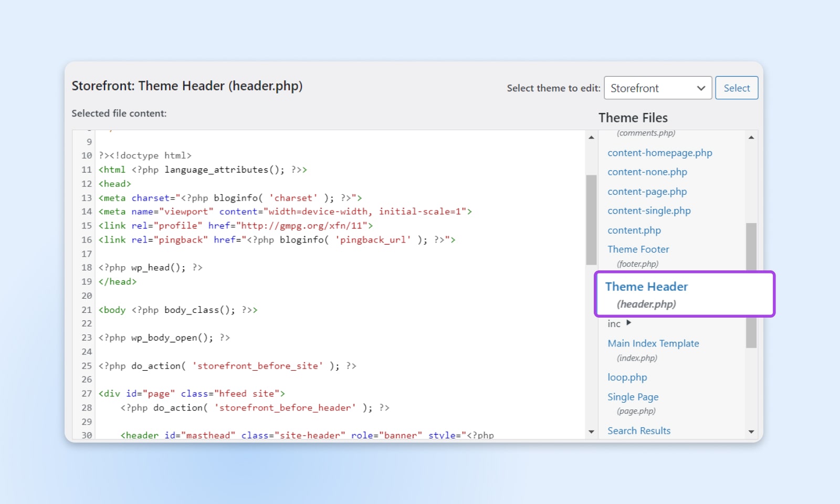Open the Search Results template
840x504 pixels.
click(638, 430)
